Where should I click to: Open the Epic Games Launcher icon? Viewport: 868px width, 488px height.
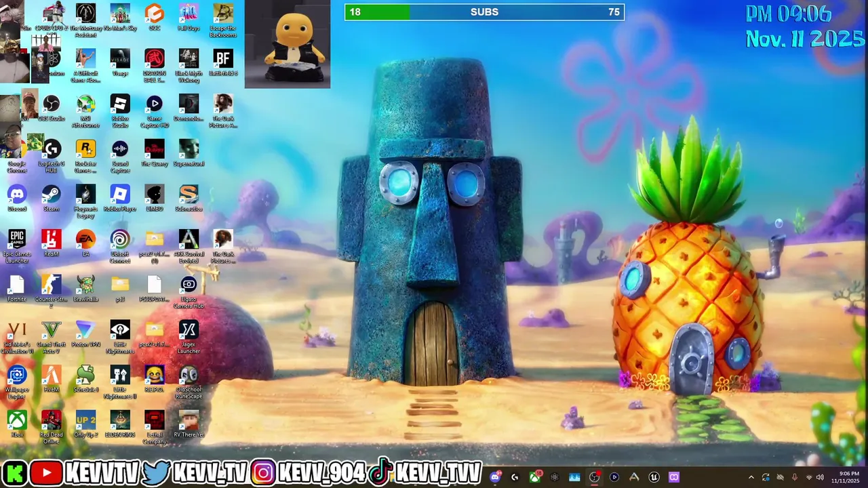[x=17, y=247]
